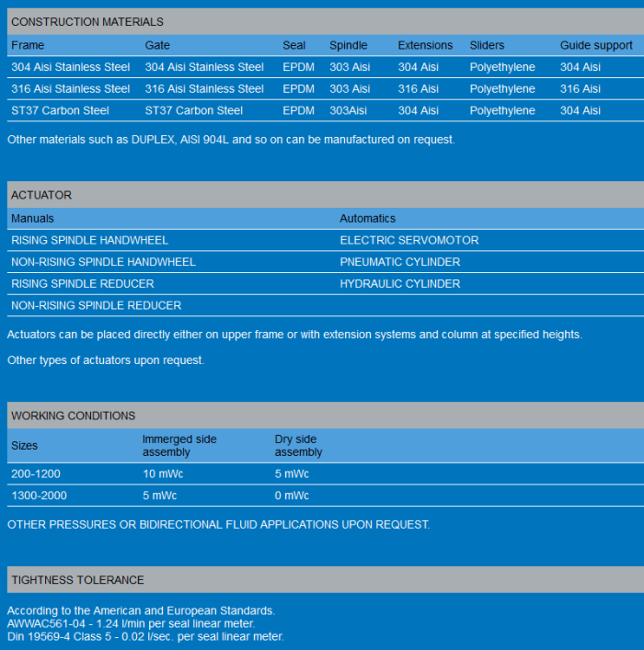Click the Immerged side assembly column header
Image resolution: width=644 pixels, height=650 pixels.
pos(179,446)
